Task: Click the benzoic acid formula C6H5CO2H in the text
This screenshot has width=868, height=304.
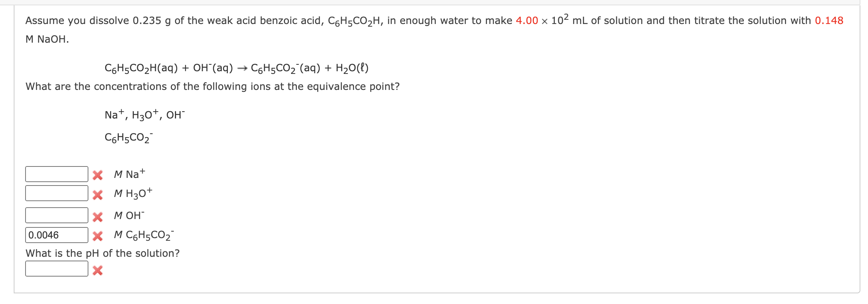Action: click(x=354, y=21)
